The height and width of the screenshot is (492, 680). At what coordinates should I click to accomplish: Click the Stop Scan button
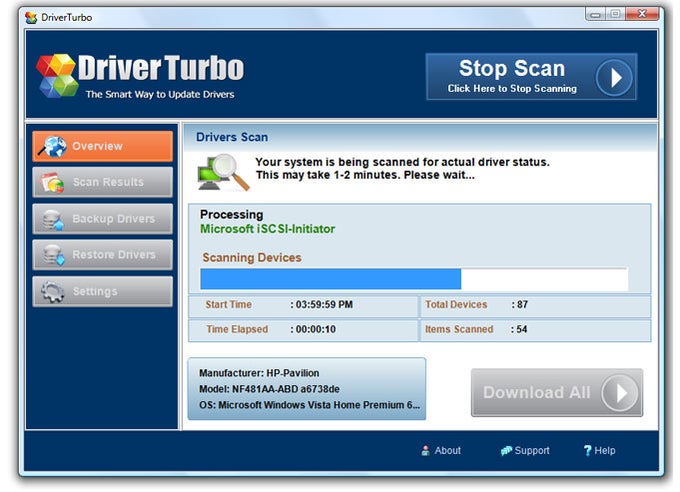(531, 77)
